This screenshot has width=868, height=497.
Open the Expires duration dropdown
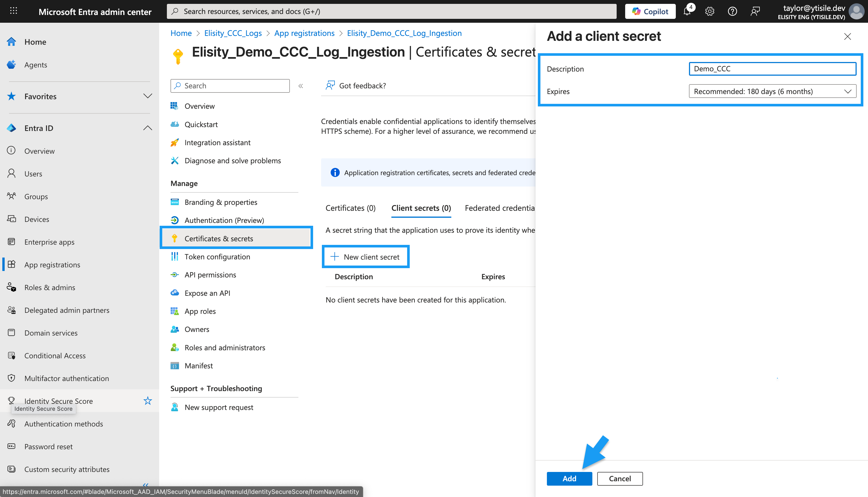pyautogui.click(x=772, y=91)
